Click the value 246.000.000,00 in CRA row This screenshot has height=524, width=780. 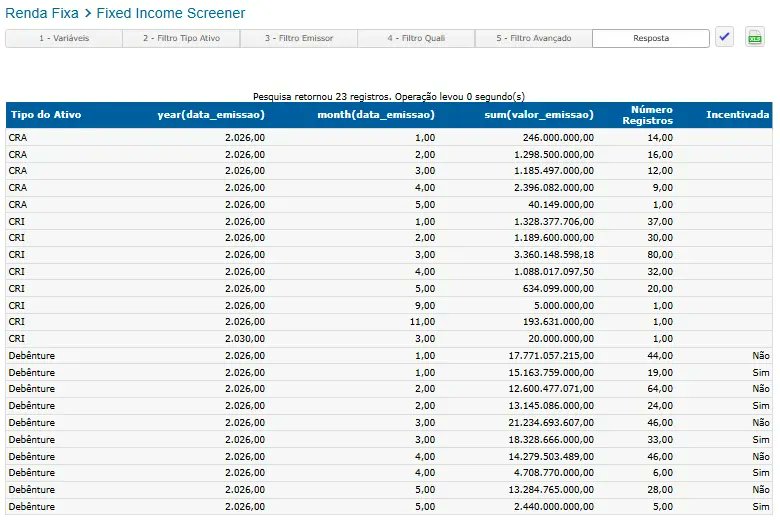558,137
